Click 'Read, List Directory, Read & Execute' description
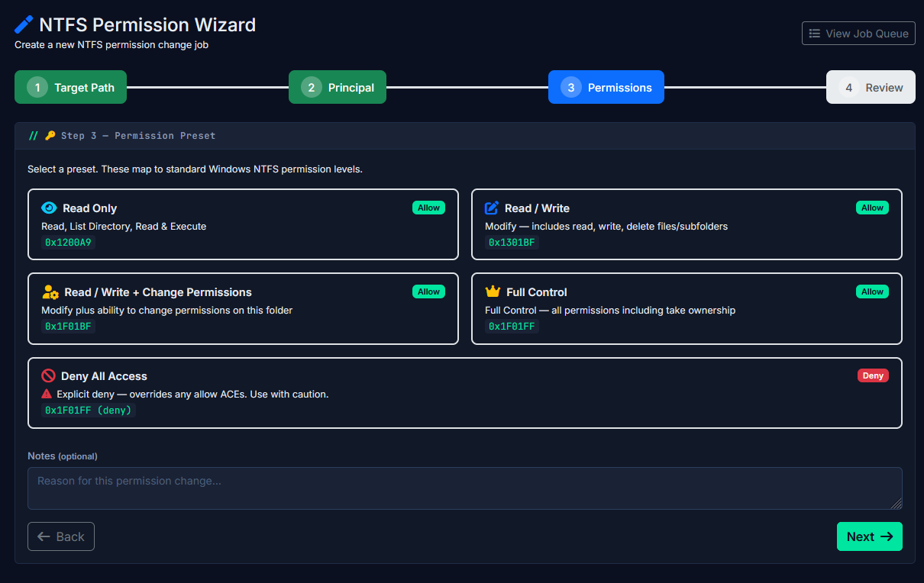This screenshot has height=583, width=924. tap(124, 227)
